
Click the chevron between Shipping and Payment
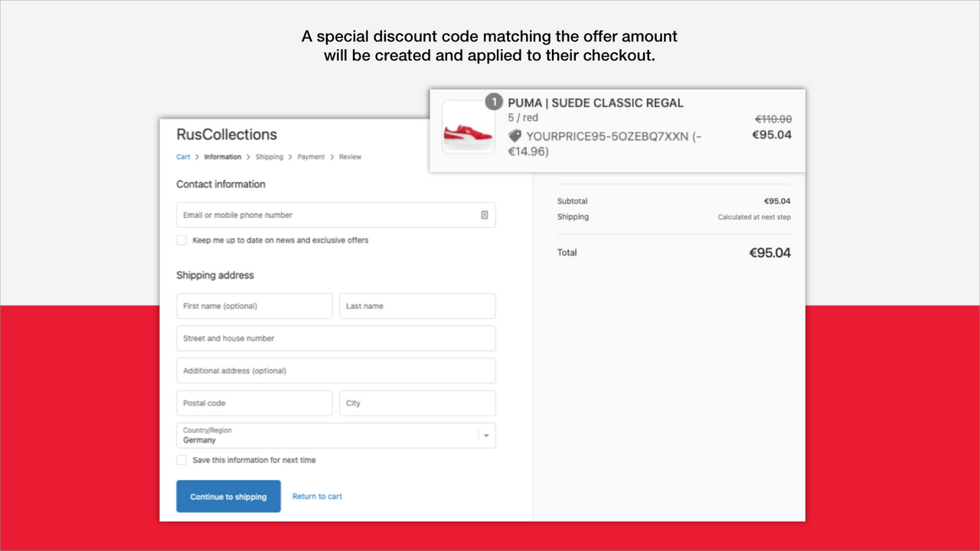tap(289, 156)
